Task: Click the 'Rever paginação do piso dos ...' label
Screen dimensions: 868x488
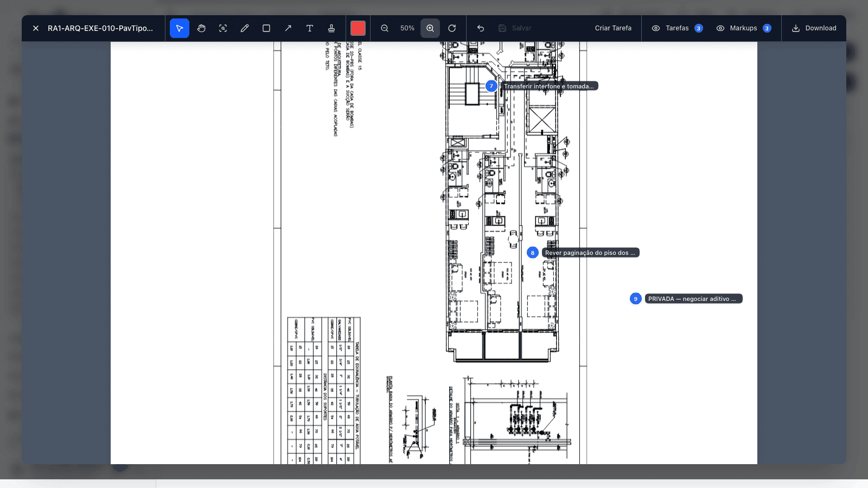Action: click(590, 253)
